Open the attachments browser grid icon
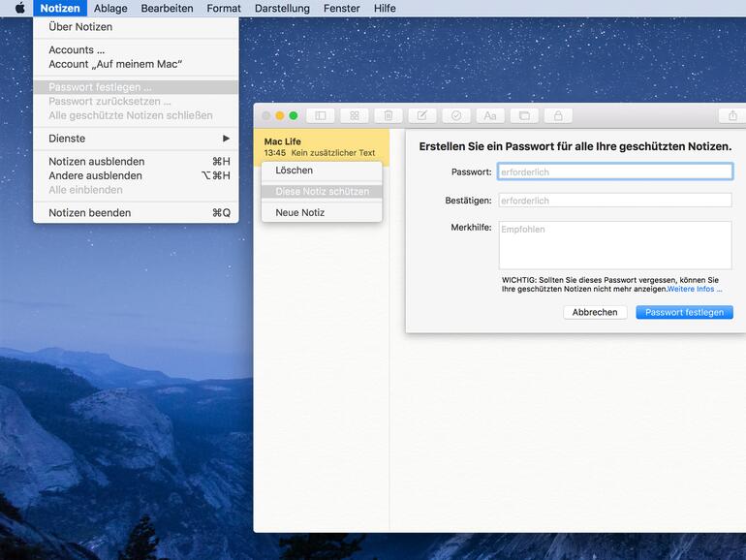The width and height of the screenshot is (746, 560). coord(354,115)
